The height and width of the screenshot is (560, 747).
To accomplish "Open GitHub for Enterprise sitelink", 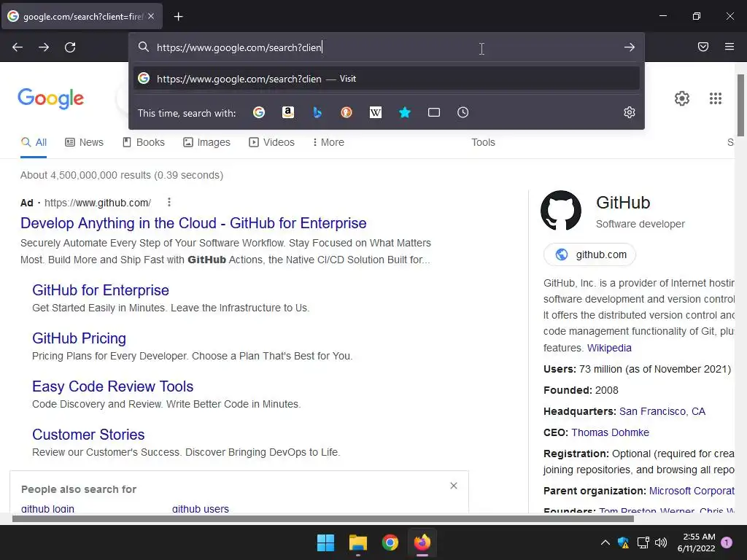I will (101, 290).
